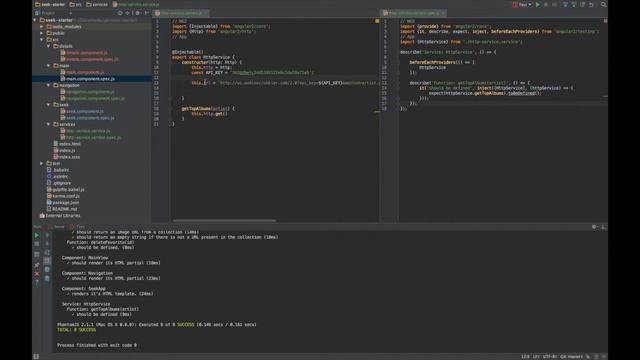Open the search everywhere magnifier icon
The width and height of the screenshot is (640, 360).
604,4
